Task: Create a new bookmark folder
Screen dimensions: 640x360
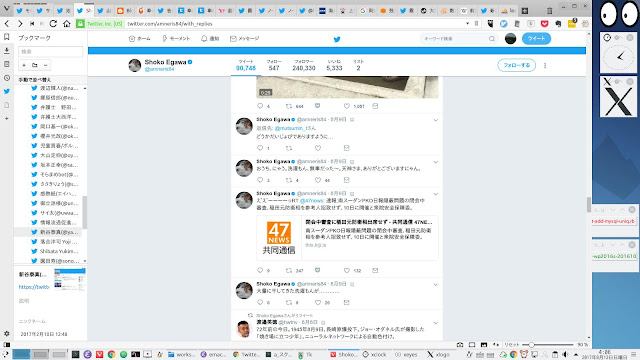Action: (x=35, y=65)
